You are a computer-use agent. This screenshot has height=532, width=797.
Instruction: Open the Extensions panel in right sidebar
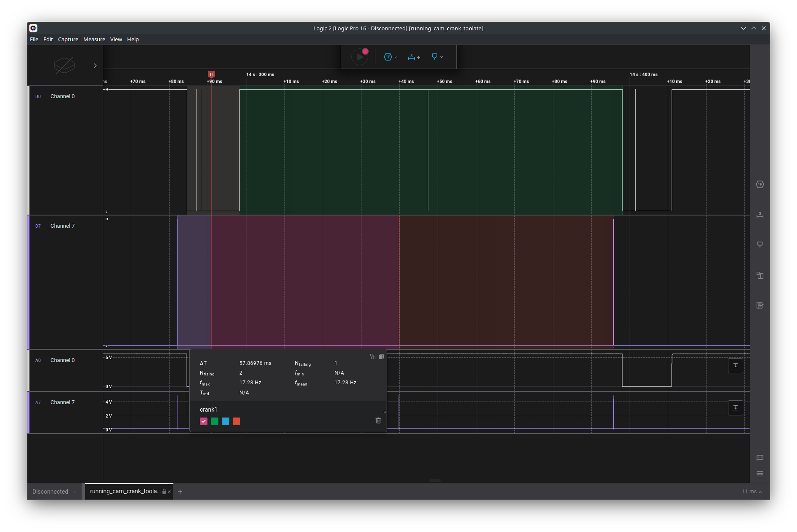pyautogui.click(x=760, y=275)
